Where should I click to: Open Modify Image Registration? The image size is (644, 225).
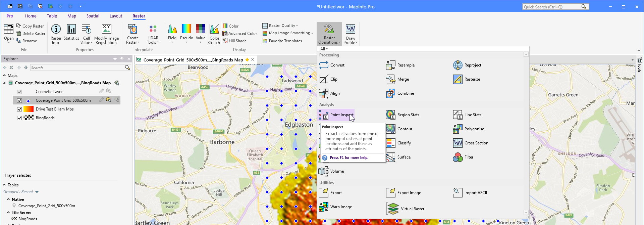(x=106, y=34)
